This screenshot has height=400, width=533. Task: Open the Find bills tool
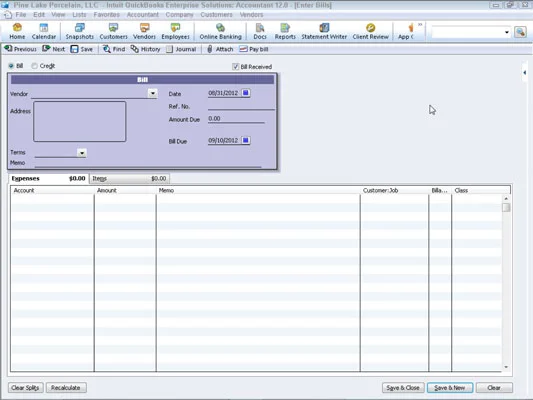(114, 49)
